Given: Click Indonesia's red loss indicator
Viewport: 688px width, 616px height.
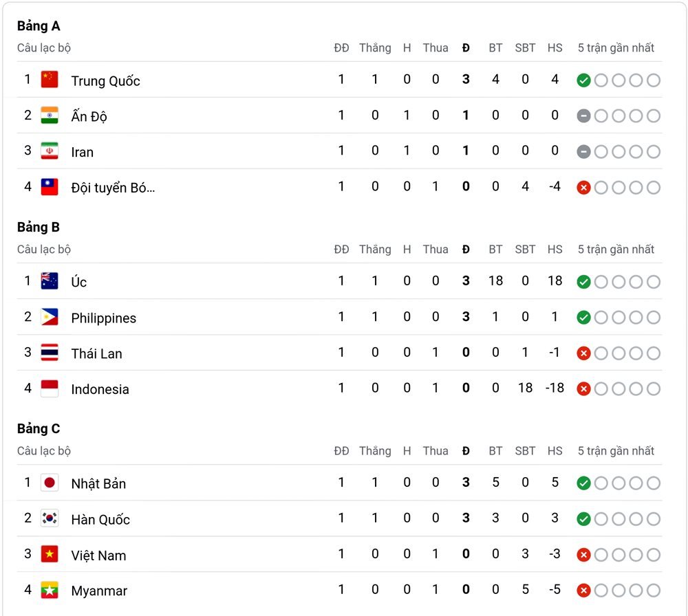Looking at the screenshot, I should click(583, 389).
